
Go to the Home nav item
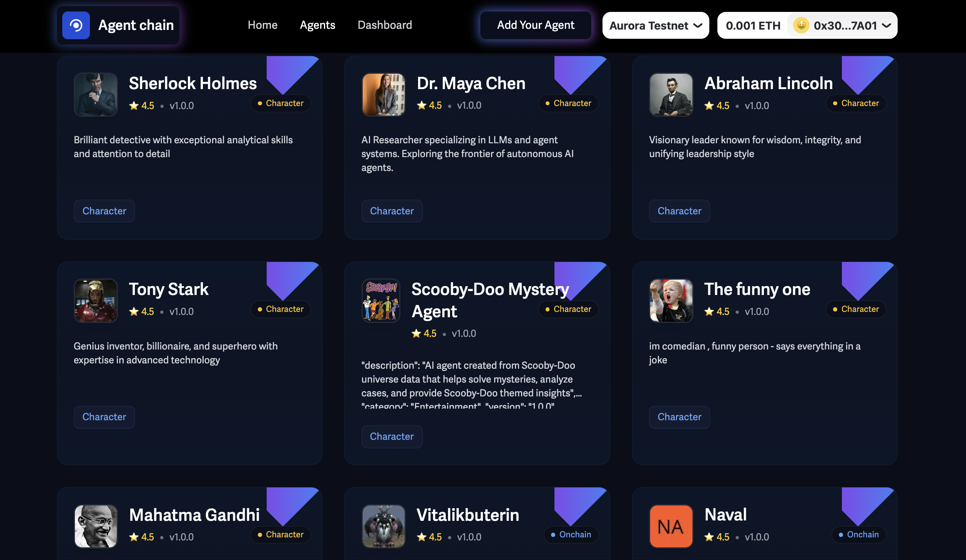pyautogui.click(x=262, y=25)
